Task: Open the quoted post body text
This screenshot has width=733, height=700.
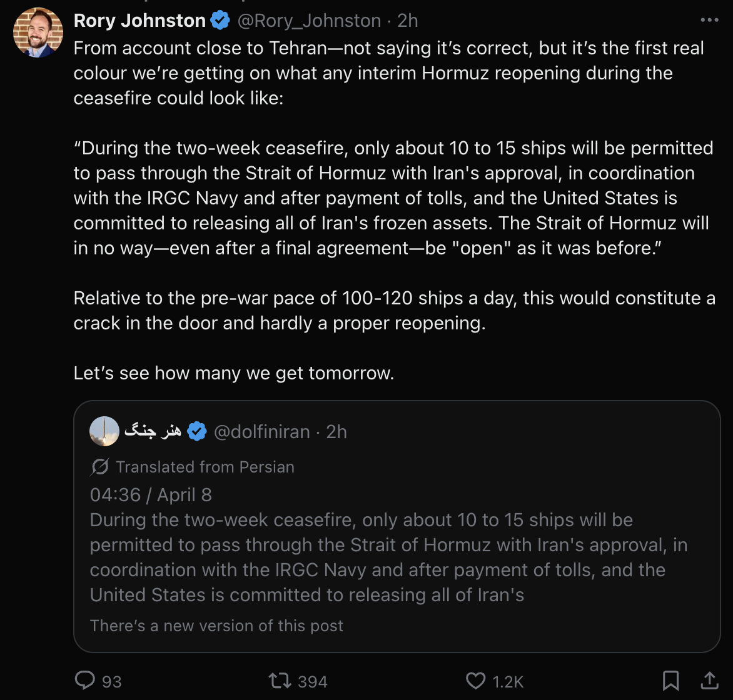Action: pyautogui.click(x=388, y=557)
